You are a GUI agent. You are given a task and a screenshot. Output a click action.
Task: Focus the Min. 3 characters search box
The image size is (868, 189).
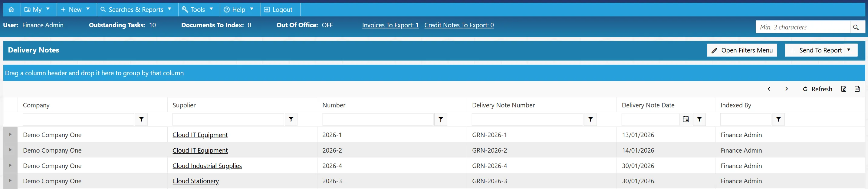tap(803, 27)
